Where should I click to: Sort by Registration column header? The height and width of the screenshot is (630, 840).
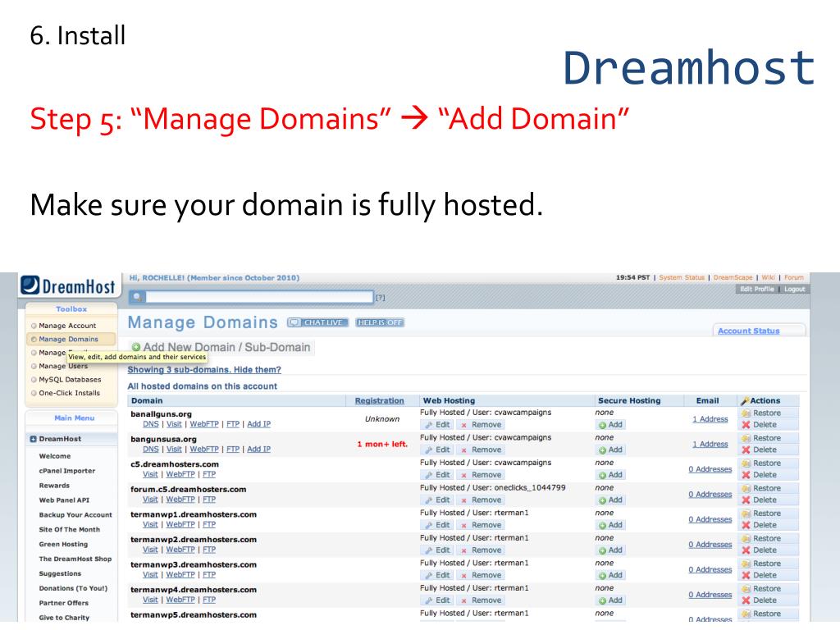point(379,400)
